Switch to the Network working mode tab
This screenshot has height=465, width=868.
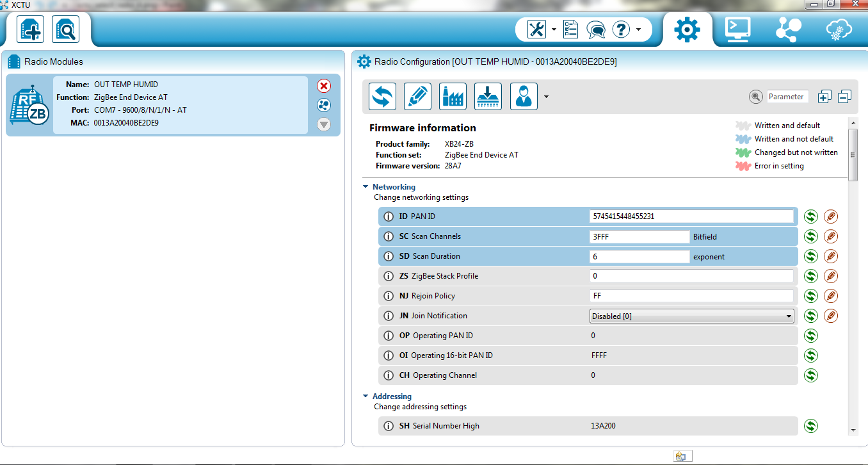point(788,29)
